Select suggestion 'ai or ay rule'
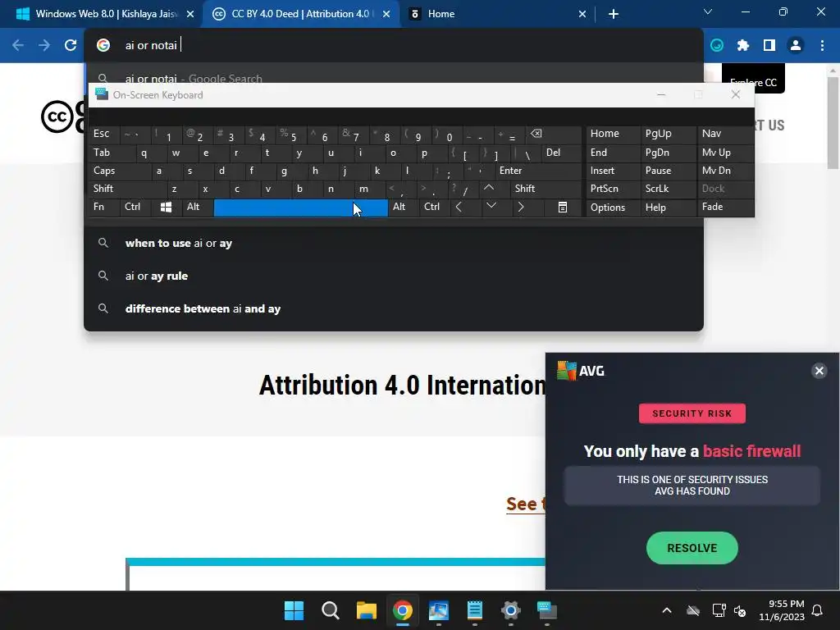 click(393, 276)
